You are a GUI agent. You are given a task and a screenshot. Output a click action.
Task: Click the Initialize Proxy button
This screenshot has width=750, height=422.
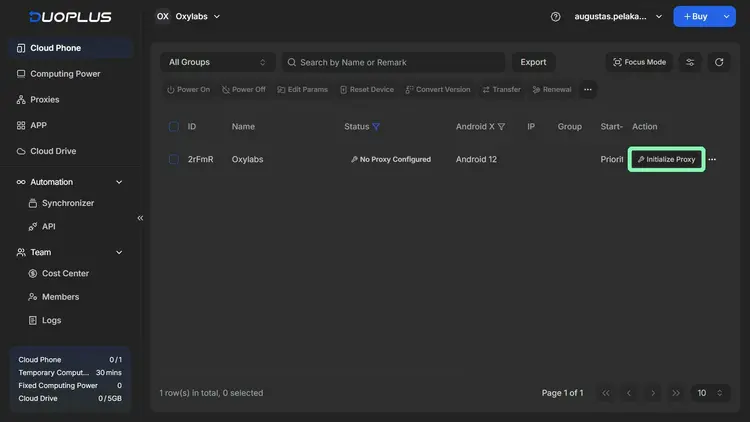pos(666,159)
